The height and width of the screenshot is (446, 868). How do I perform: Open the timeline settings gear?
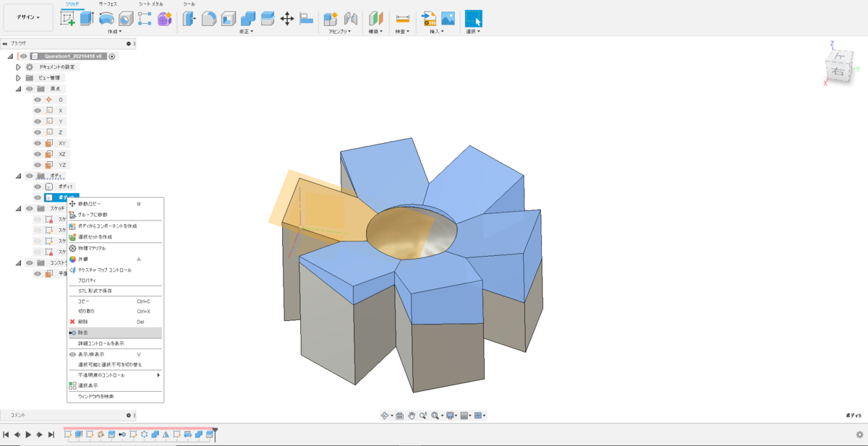[x=859, y=434]
